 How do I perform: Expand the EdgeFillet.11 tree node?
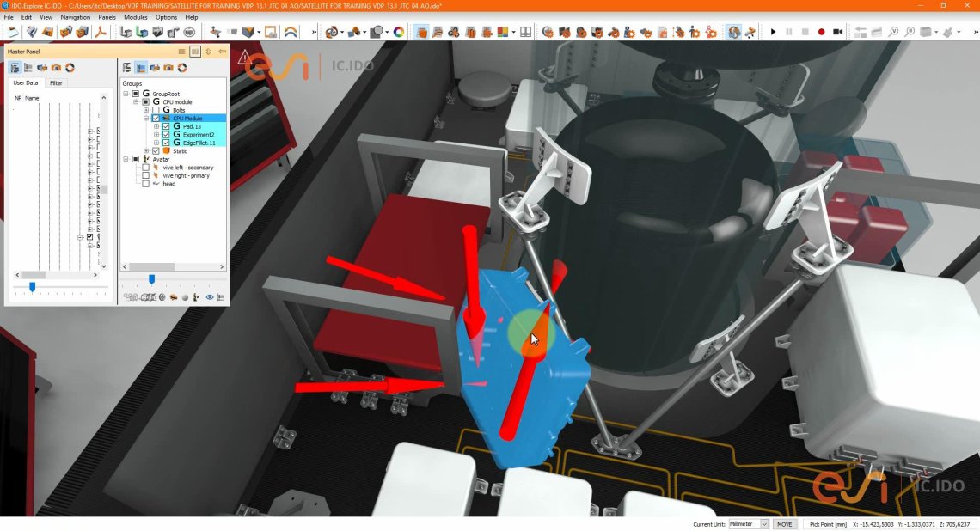(156, 143)
